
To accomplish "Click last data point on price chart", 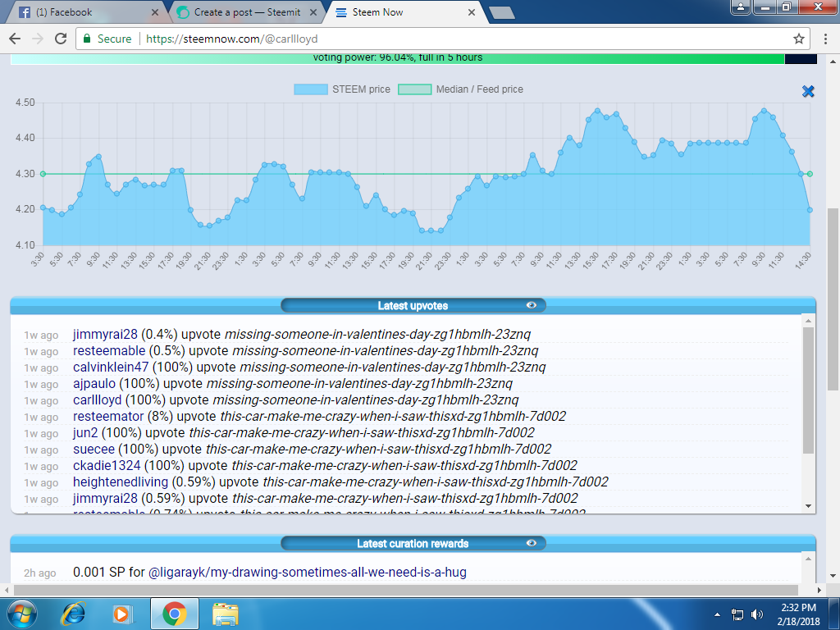I will tap(810, 210).
